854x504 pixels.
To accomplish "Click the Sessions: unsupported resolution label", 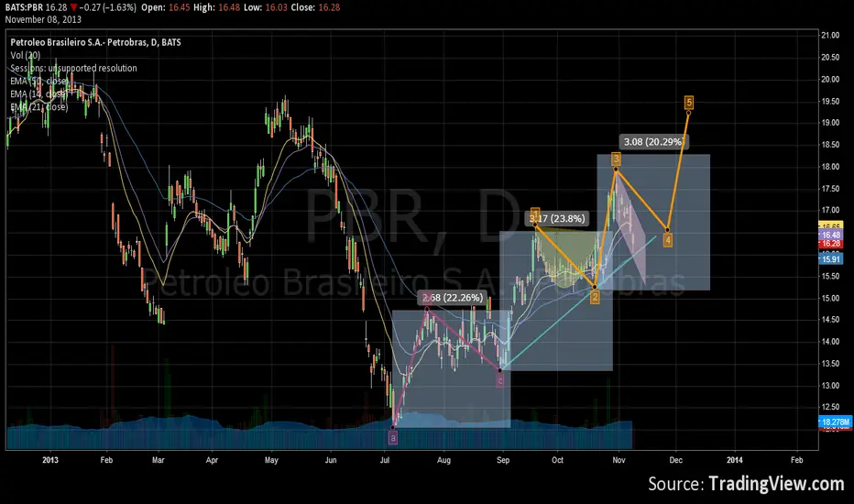I will click(73, 68).
